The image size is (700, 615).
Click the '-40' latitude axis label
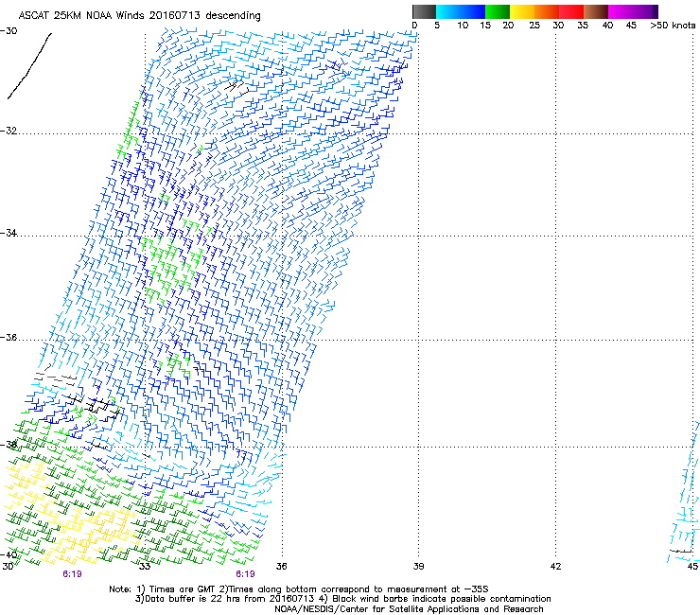click(9, 554)
